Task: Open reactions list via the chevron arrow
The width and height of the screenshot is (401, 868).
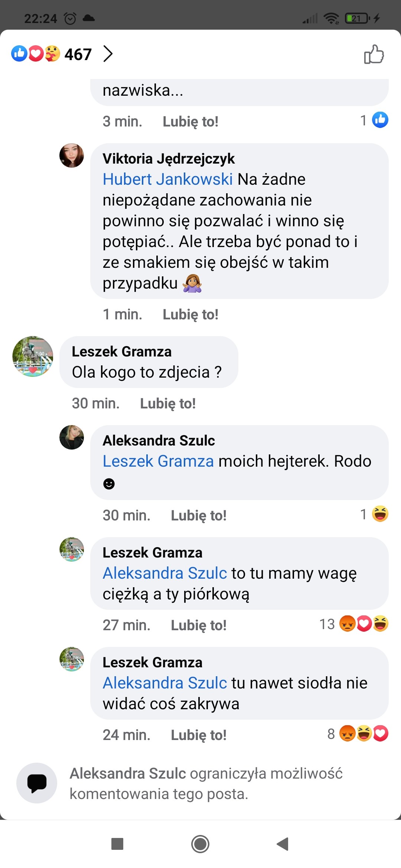Action: click(x=108, y=54)
